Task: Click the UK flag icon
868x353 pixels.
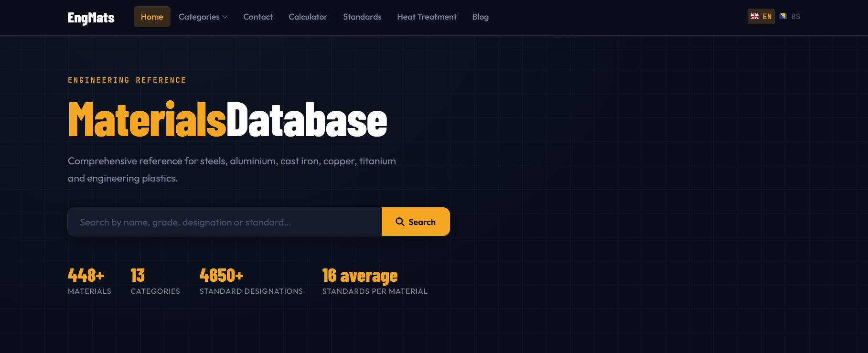Action: 755,16
